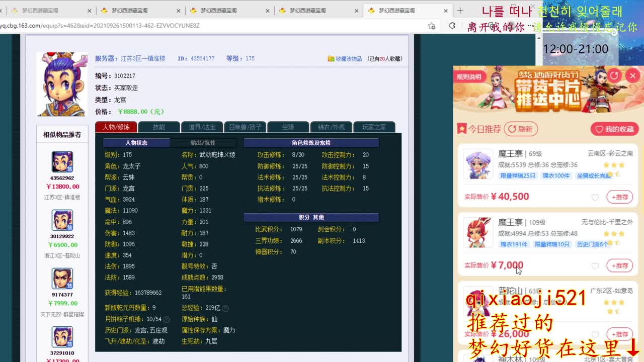The height and width of the screenshot is (362, 644).
Task: Open the 玩家之家 tab
Action: pyautogui.click(x=374, y=127)
